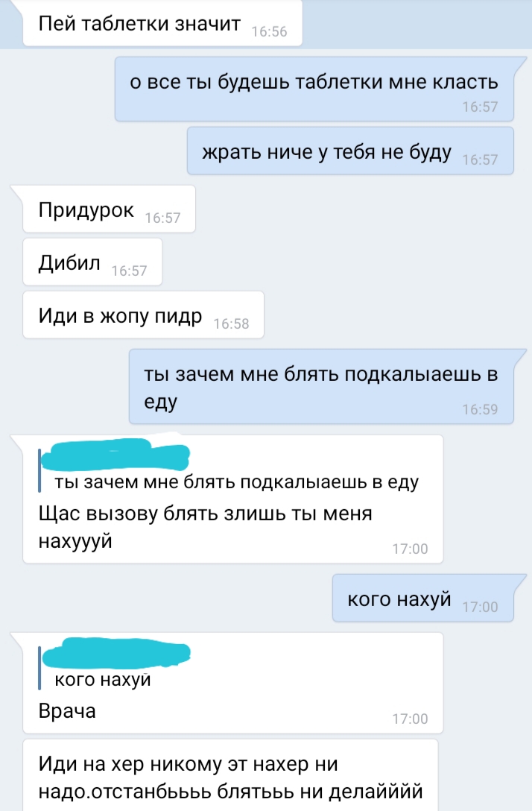Image resolution: width=532 pixels, height=811 pixels.
Task: Tap the 16:57 timestamp next to 'Придурок'
Action: pyautogui.click(x=163, y=218)
